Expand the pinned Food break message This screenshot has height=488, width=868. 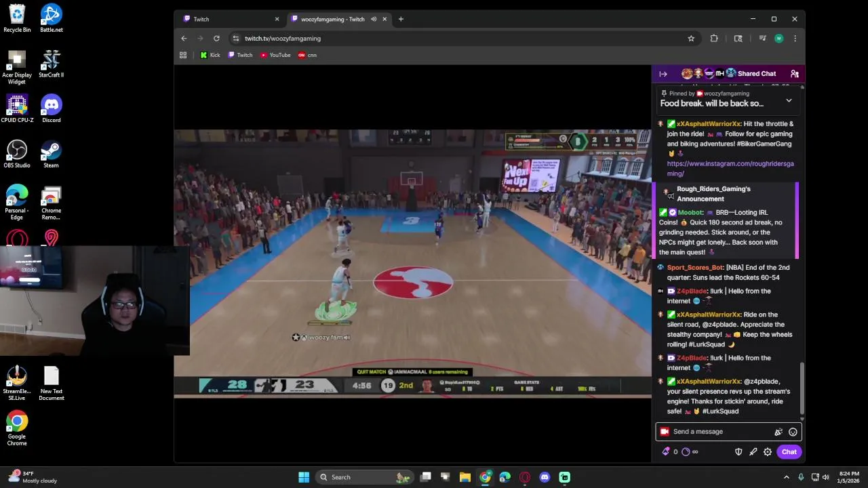(789, 100)
